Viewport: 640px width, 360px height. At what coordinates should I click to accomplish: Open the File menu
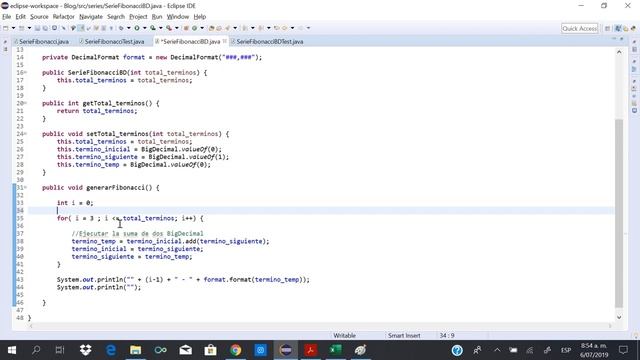click(7, 17)
